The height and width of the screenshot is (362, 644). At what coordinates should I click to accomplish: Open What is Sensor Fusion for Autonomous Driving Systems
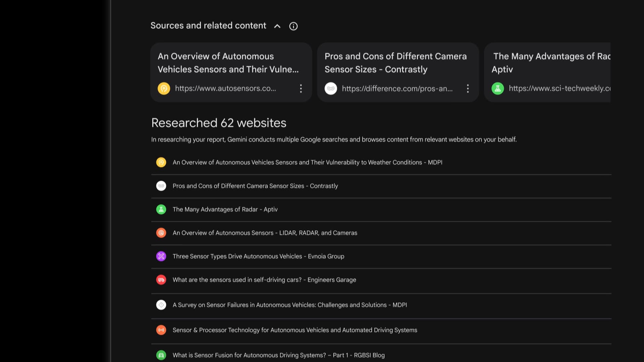(278, 355)
